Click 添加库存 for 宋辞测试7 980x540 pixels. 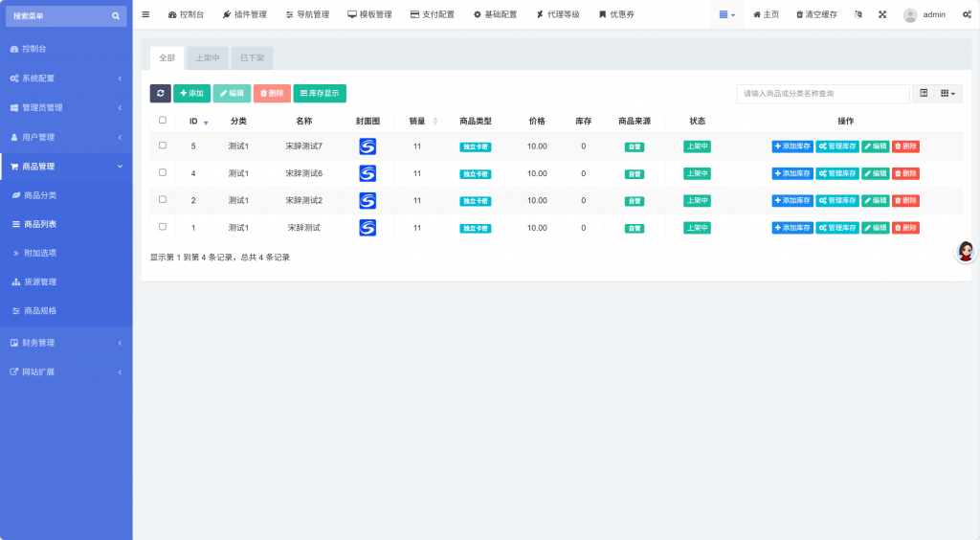point(792,146)
